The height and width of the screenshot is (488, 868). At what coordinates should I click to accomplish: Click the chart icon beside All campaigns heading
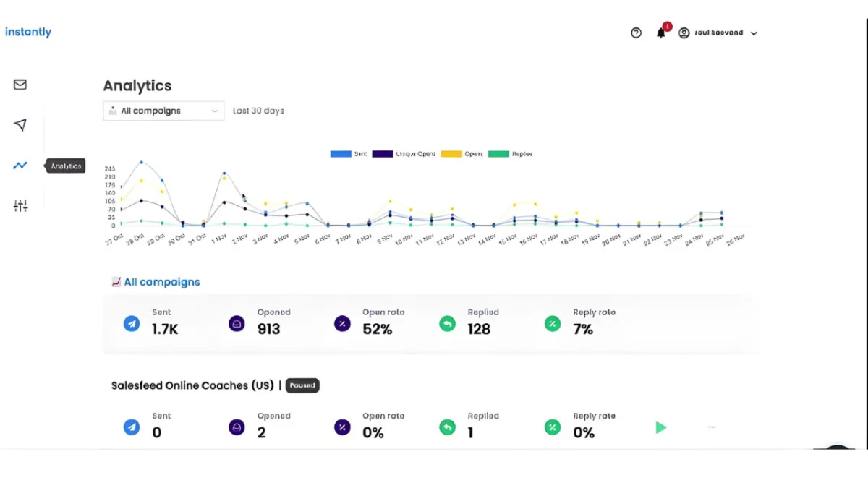tap(116, 282)
